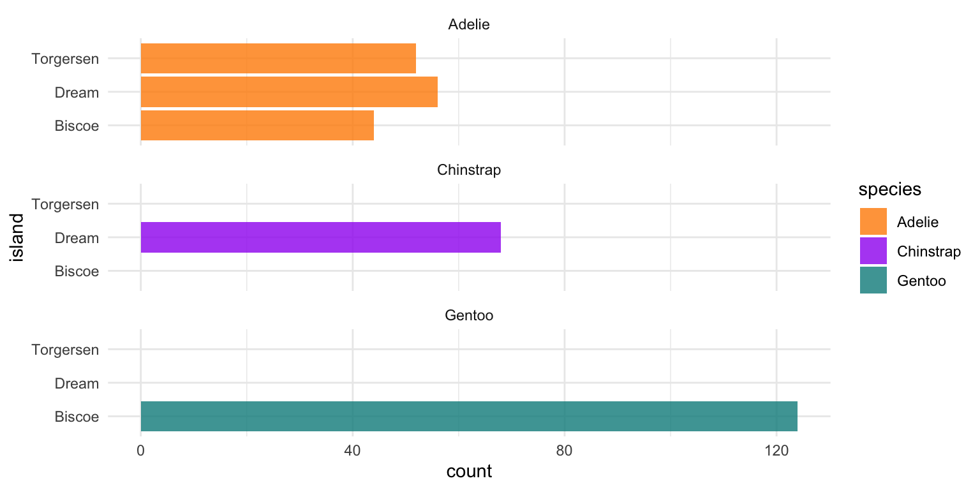Click the 'species' legend title
This screenshot has width=980, height=490.
pos(889,189)
